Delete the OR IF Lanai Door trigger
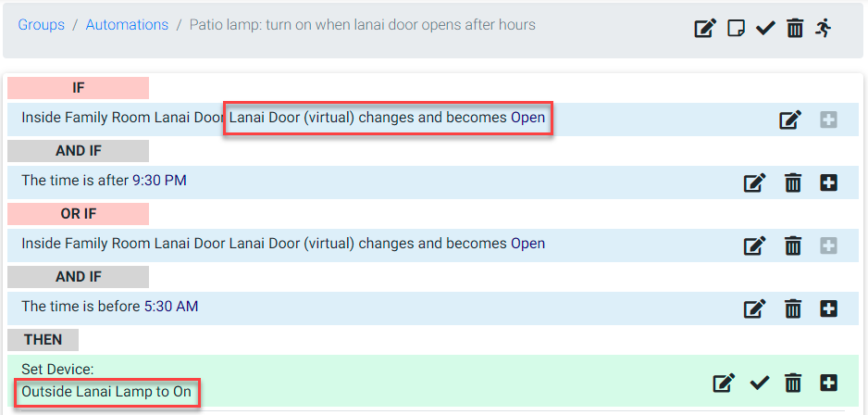Viewport: 868px width, 415px height. pyautogui.click(x=793, y=245)
